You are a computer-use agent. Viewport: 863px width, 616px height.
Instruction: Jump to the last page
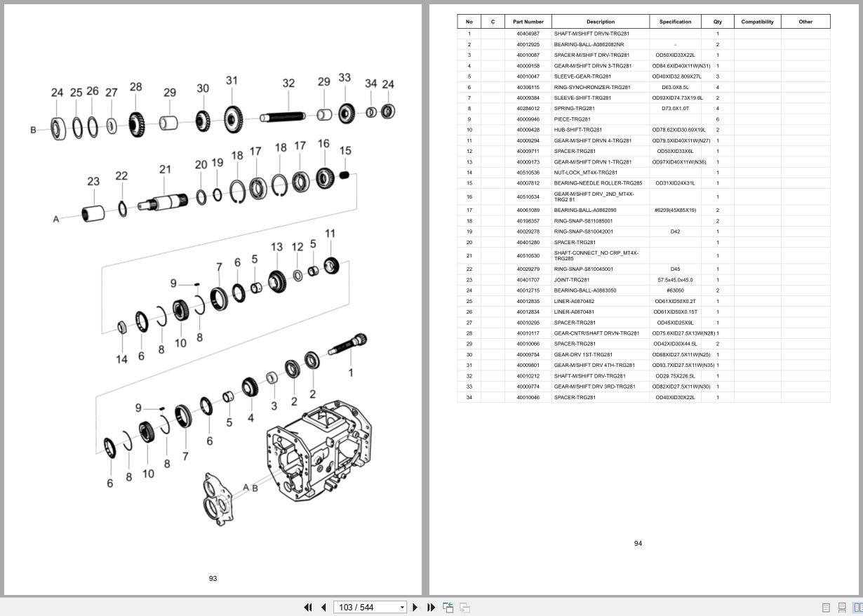point(431,608)
